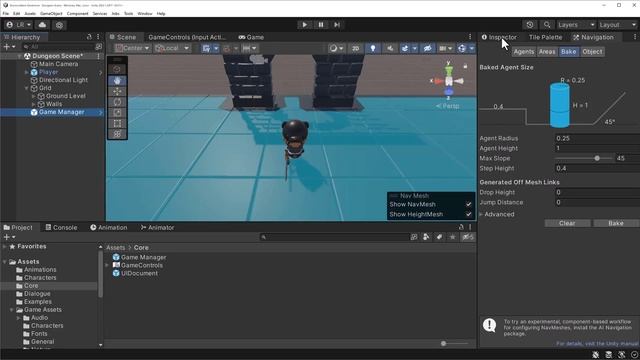Toggle Gizmos button in Scene view

462,48
